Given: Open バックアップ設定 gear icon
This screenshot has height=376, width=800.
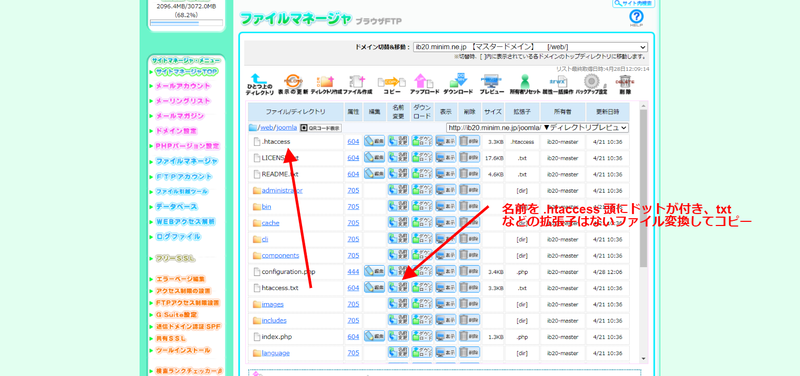Looking at the screenshot, I should pos(591,85).
